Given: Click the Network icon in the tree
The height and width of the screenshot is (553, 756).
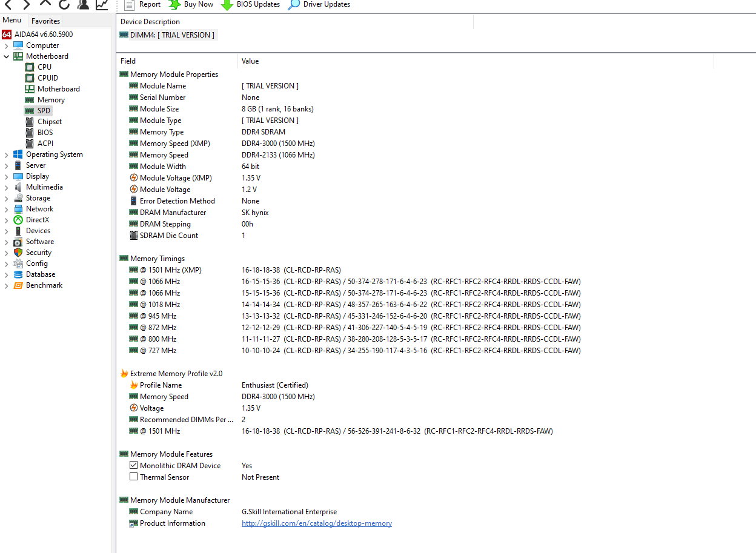Looking at the screenshot, I should click(x=18, y=209).
